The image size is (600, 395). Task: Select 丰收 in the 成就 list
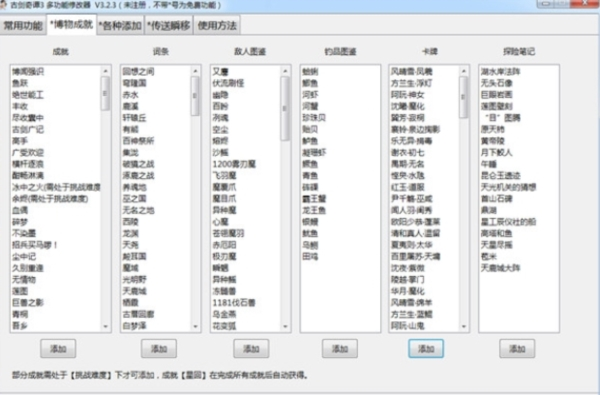(20, 106)
